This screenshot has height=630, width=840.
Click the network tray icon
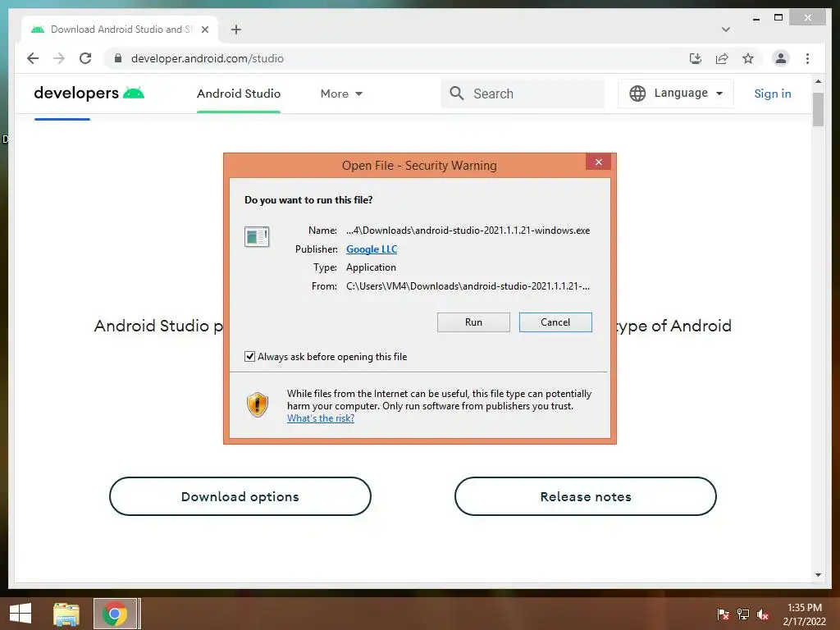[x=743, y=614]
